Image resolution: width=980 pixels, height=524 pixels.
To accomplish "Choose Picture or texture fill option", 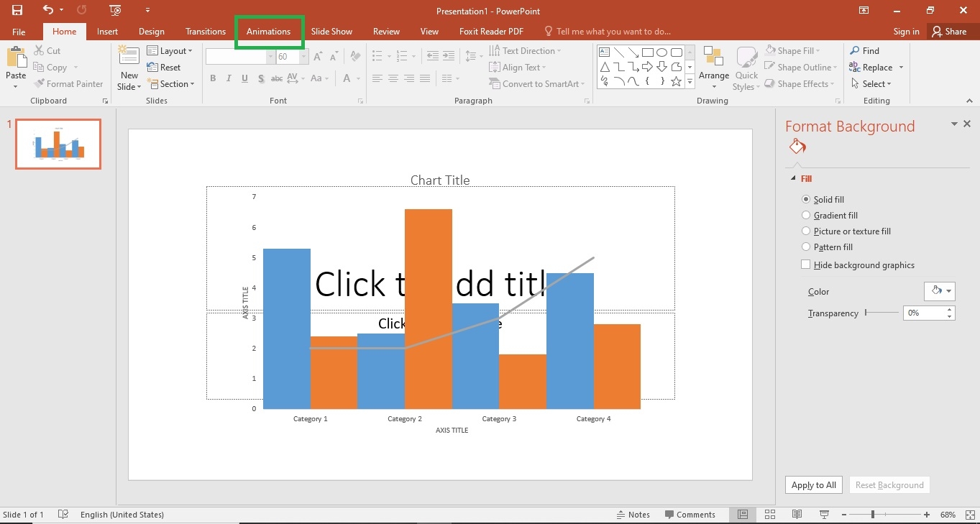I will coord(806,231).
